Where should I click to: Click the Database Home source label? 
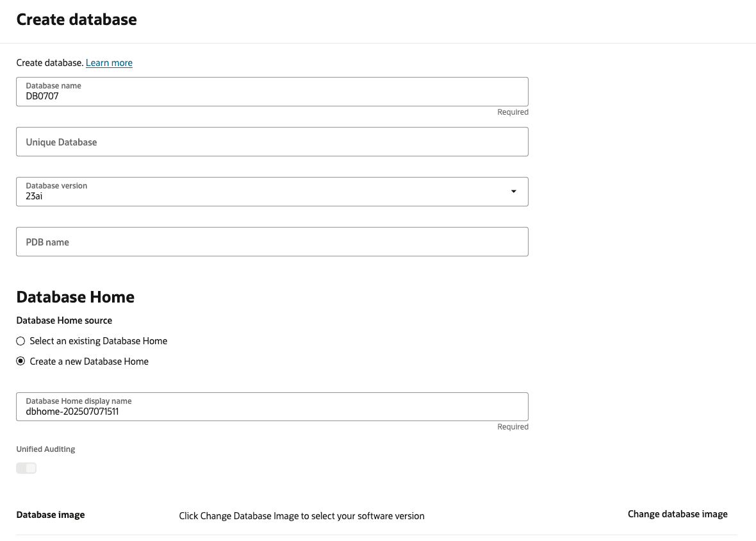[x=64, y=320]
